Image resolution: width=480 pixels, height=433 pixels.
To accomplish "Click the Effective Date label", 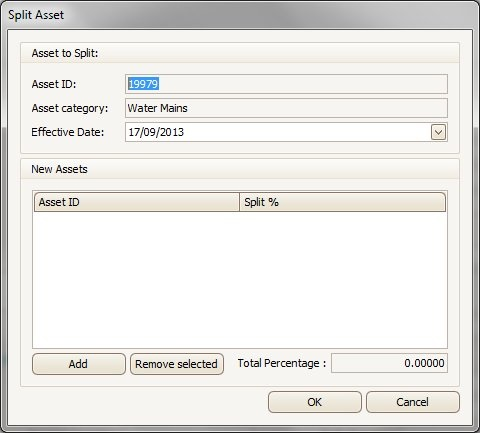I will 68,132.
